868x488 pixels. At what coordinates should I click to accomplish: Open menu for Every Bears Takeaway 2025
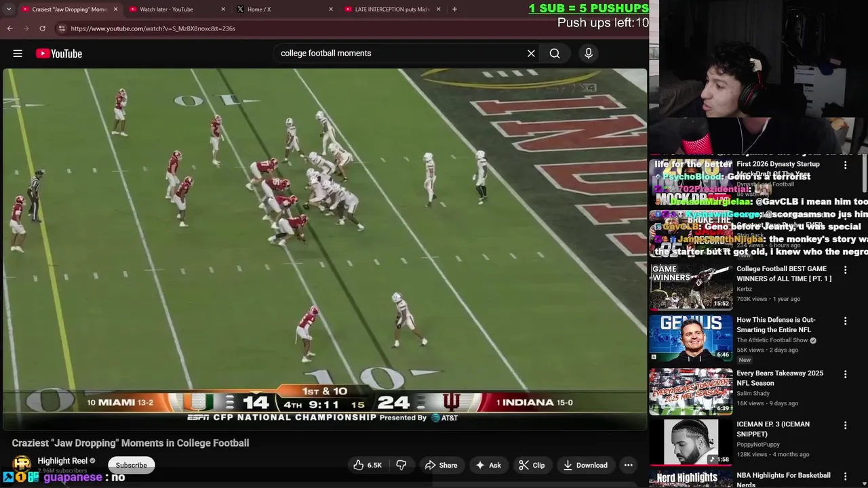tap(845, 374)
